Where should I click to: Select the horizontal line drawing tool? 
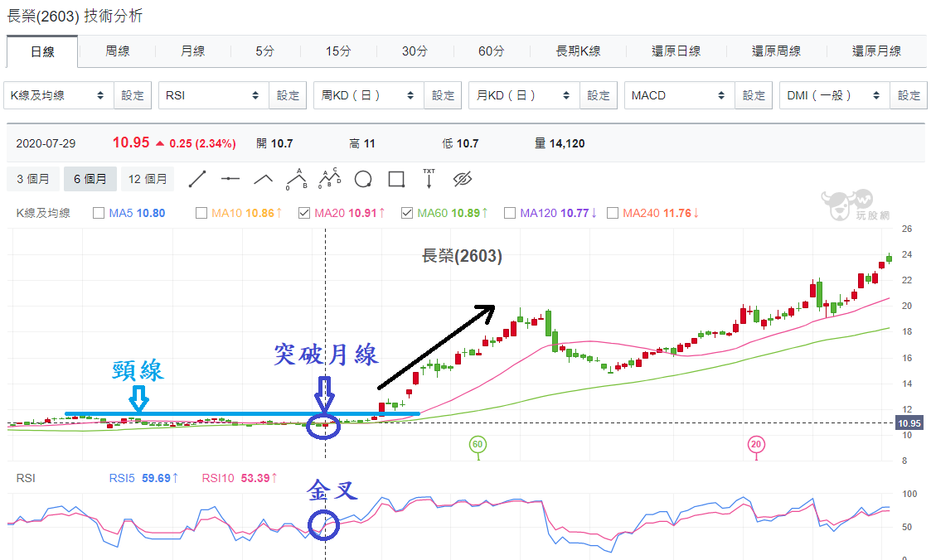pyautogui.click(x=230, y=179)
